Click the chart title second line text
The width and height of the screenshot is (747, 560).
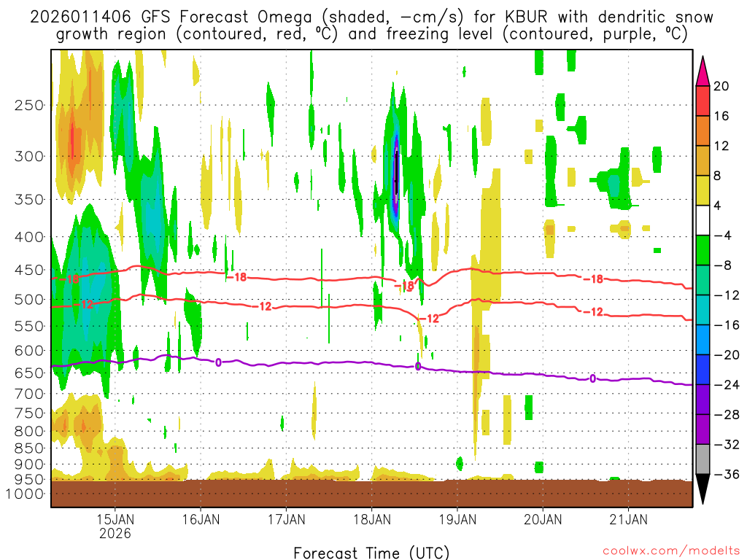(x=371, y=34)
